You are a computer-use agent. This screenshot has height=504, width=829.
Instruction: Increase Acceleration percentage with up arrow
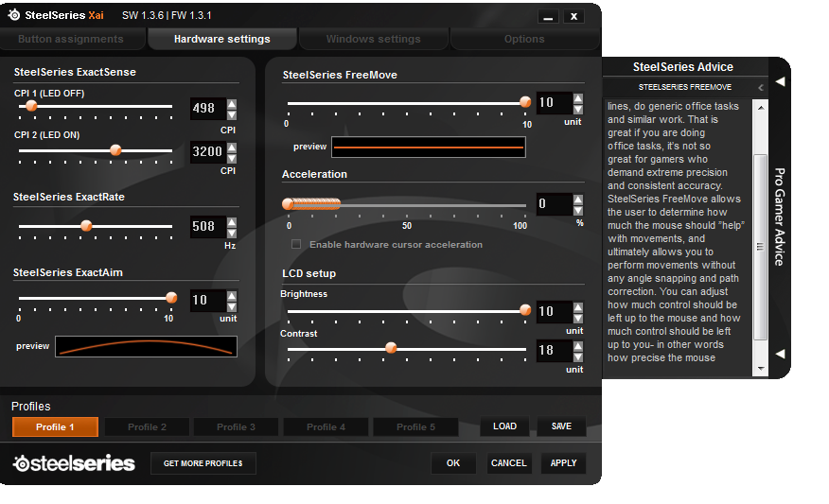click(578, 199)
